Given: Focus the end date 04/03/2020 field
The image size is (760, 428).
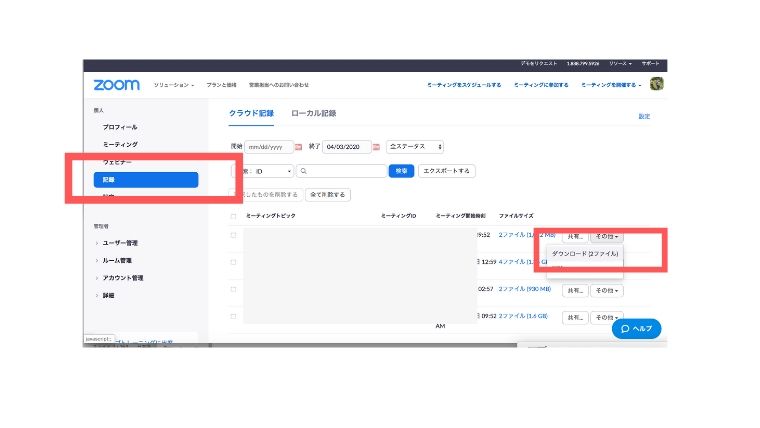Looking at the screenshot, I should pos(347,147).
